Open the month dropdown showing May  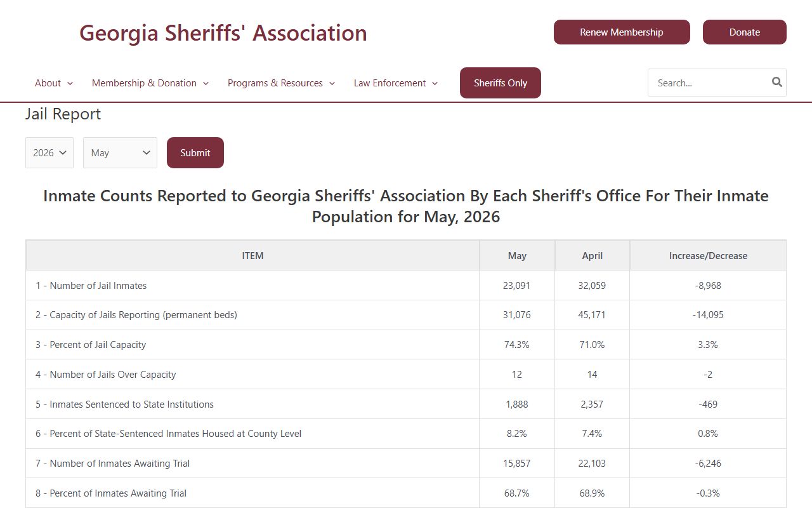(120, 152)
